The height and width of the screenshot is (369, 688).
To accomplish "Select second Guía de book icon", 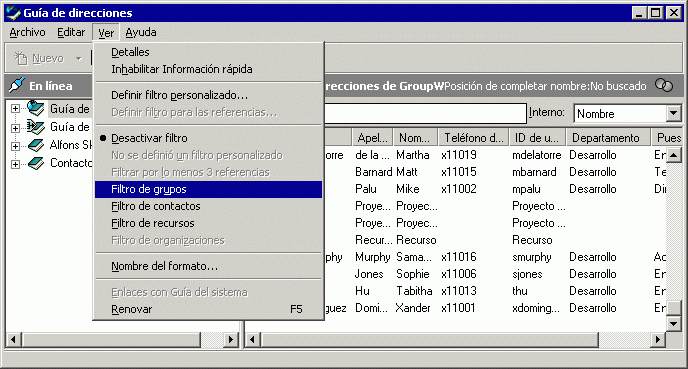I will pos(36,127).
